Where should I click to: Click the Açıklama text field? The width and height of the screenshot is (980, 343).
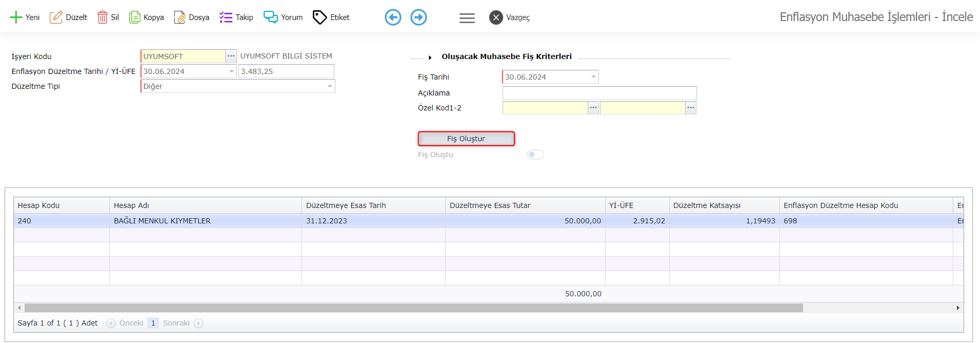(599, 93)
